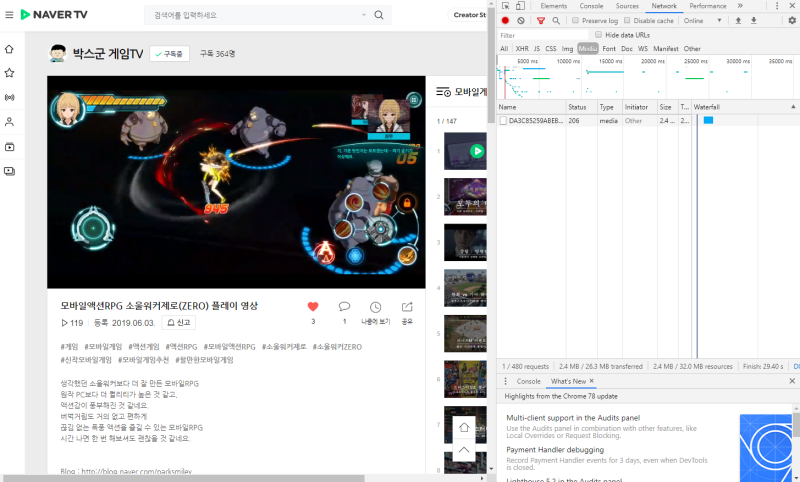This screenshot has width=800, height=482.
Task: Click the Naver TV search input field
Action: 255,15
